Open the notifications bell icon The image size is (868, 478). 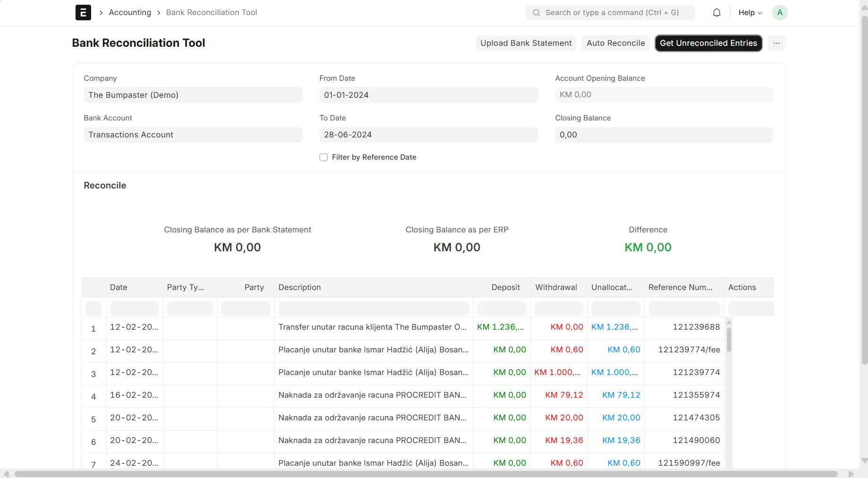tap(716, 13)
